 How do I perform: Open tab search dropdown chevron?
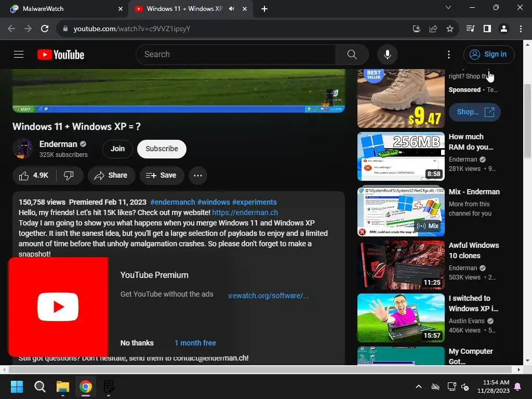(x=448, y=7)
